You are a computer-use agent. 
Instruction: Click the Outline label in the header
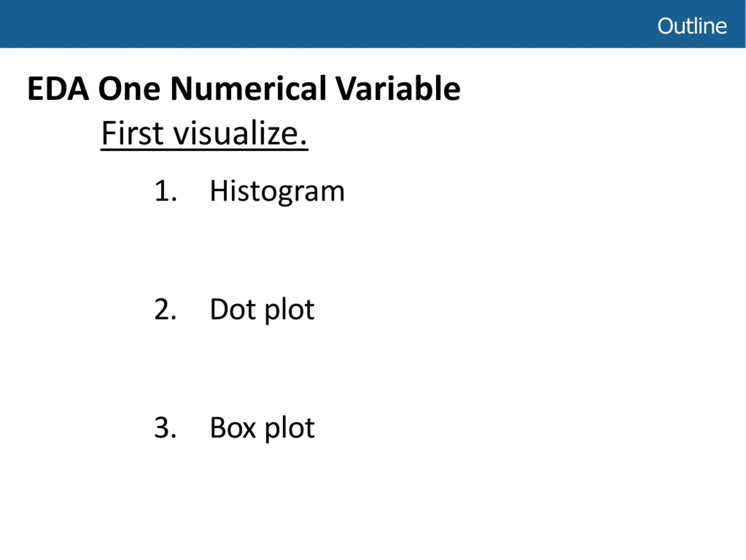[x=692, y=26]
